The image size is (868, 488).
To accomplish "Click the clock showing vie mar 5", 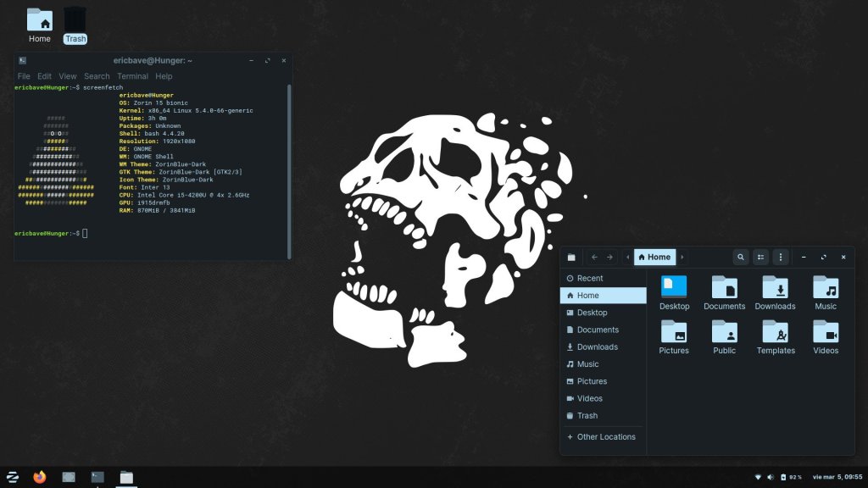I will 837,477.
